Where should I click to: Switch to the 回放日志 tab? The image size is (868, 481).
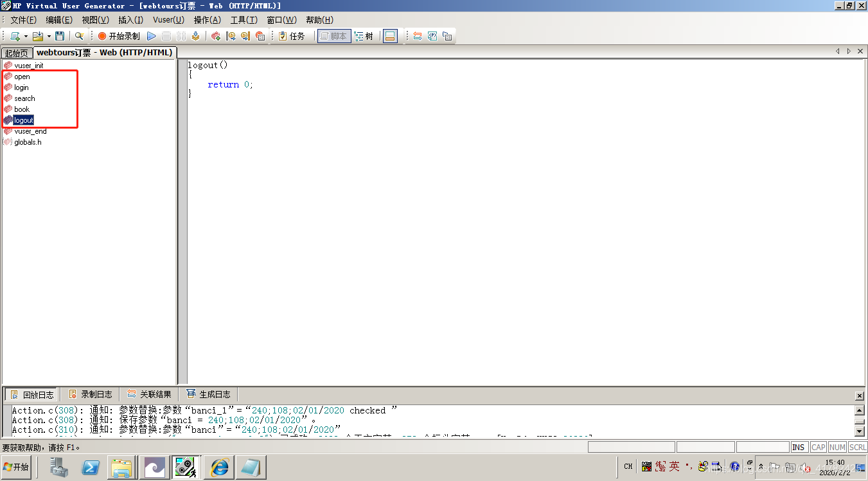tap(31, 394)
